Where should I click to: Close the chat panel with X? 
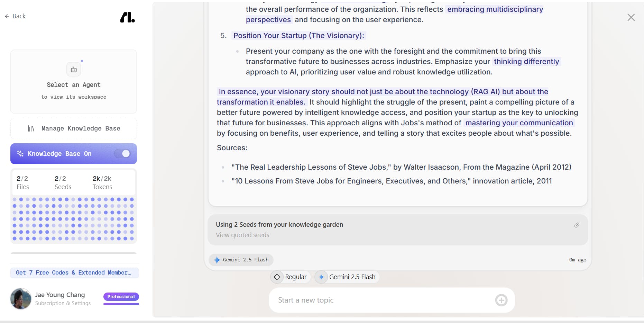coord(631,17)
